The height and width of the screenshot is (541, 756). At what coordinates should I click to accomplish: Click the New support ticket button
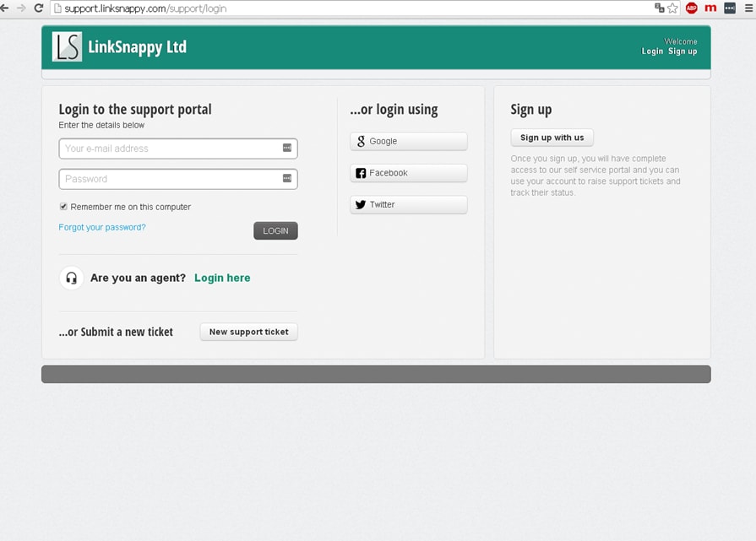249,332
